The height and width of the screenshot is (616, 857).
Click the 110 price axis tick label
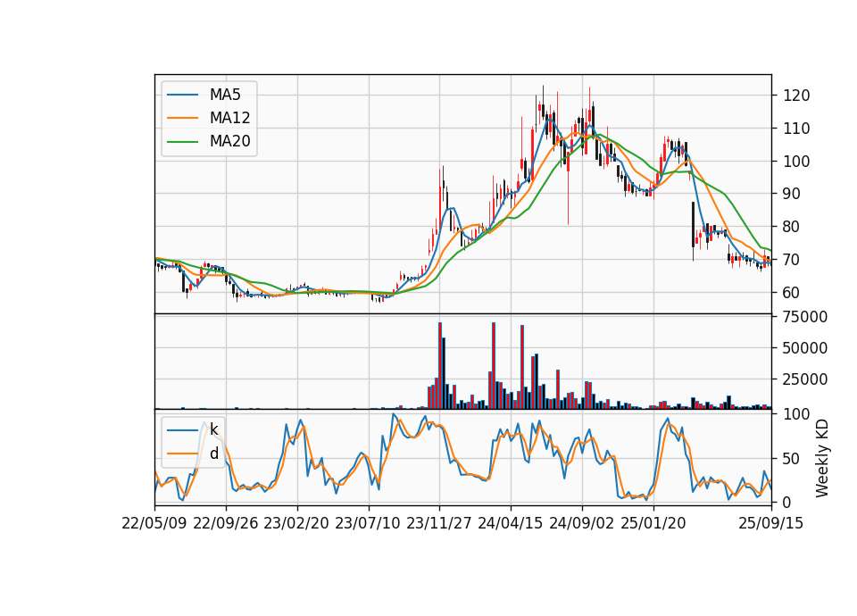tap(796, 129)
